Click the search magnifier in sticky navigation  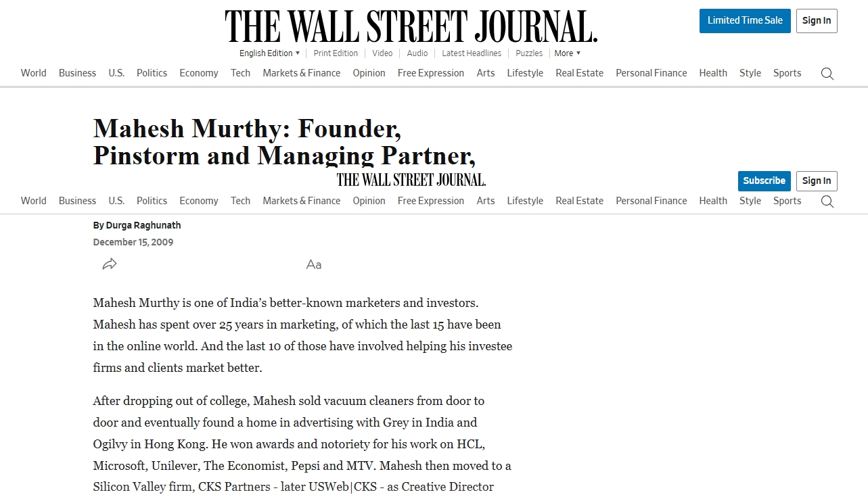point(827,201)
